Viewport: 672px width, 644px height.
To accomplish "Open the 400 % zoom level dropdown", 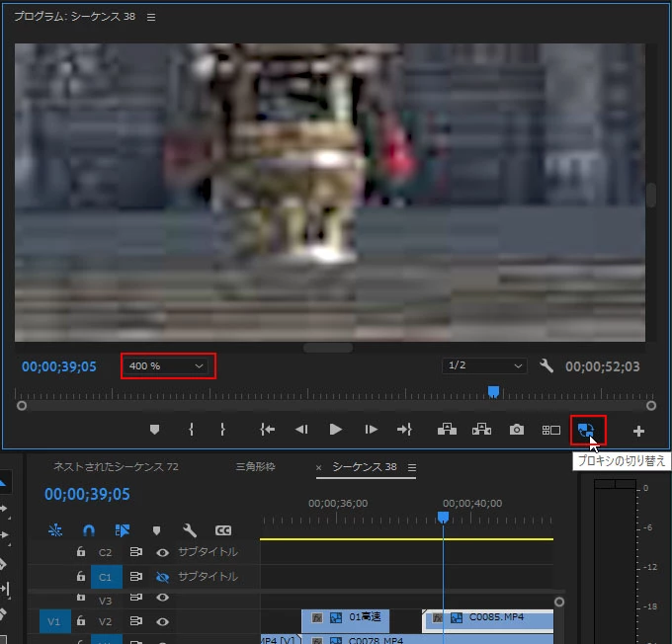I will (166, 365).
